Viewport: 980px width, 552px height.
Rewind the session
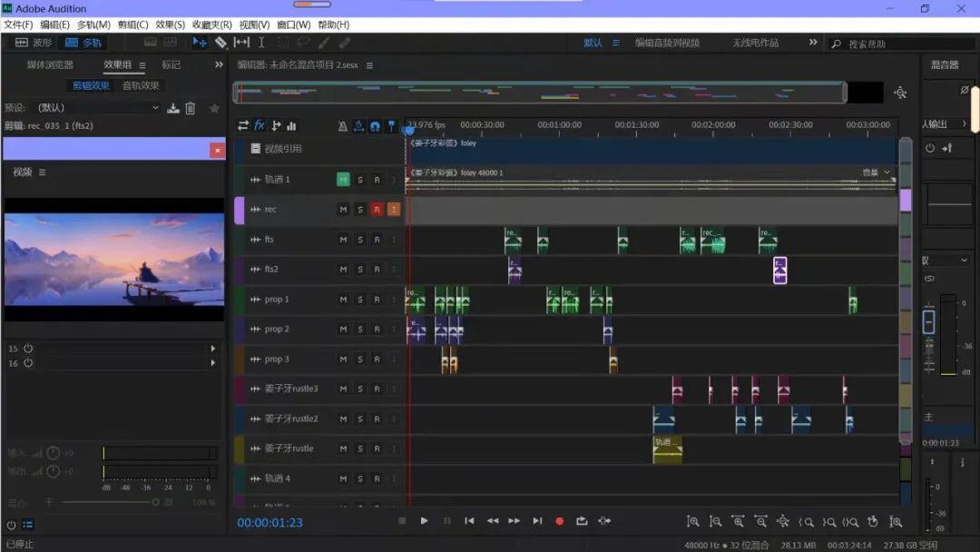point(493,521)
